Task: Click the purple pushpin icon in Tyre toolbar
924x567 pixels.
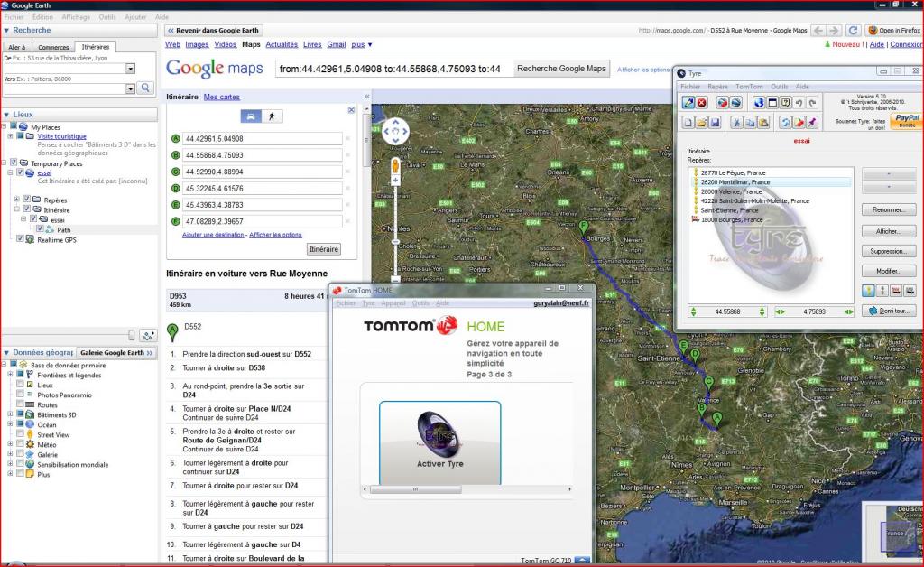Action: [x=813, y=122]
